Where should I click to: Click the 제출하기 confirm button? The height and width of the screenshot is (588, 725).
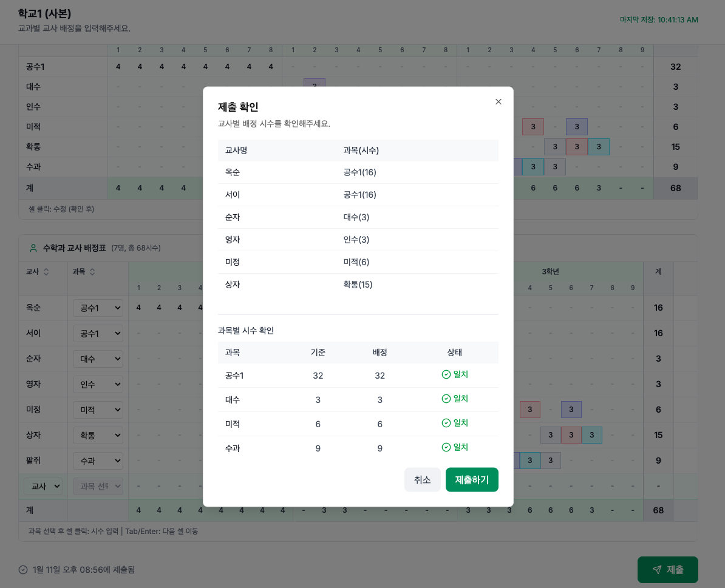pyautogui.click(x=472, y=479)
